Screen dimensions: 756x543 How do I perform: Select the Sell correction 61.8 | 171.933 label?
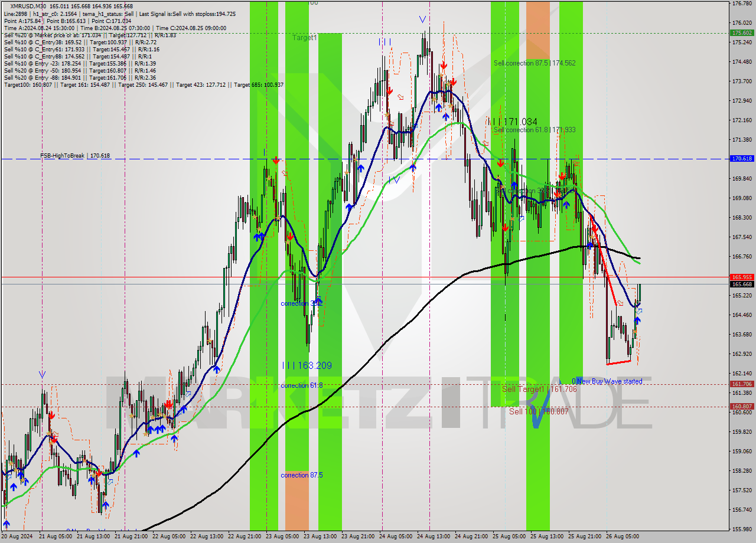point(535,130)
